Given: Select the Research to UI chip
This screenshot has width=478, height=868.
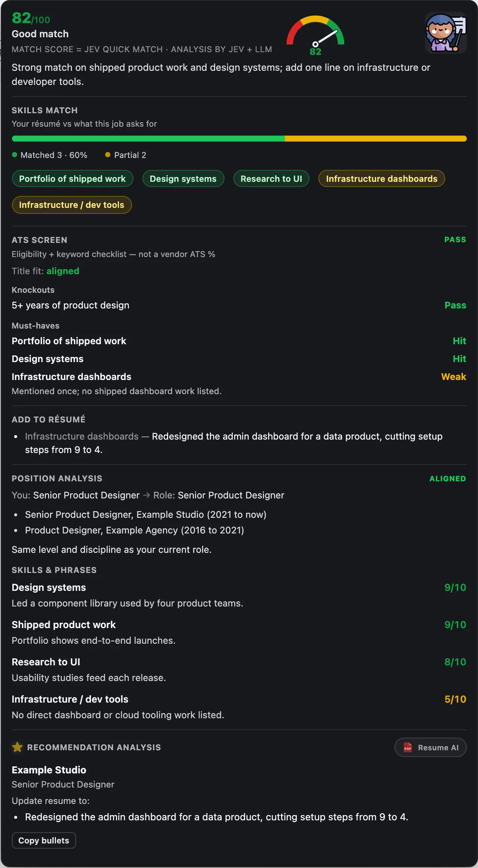Looking at the screenshot, I should pyautogui.click(x=271, y=179).
